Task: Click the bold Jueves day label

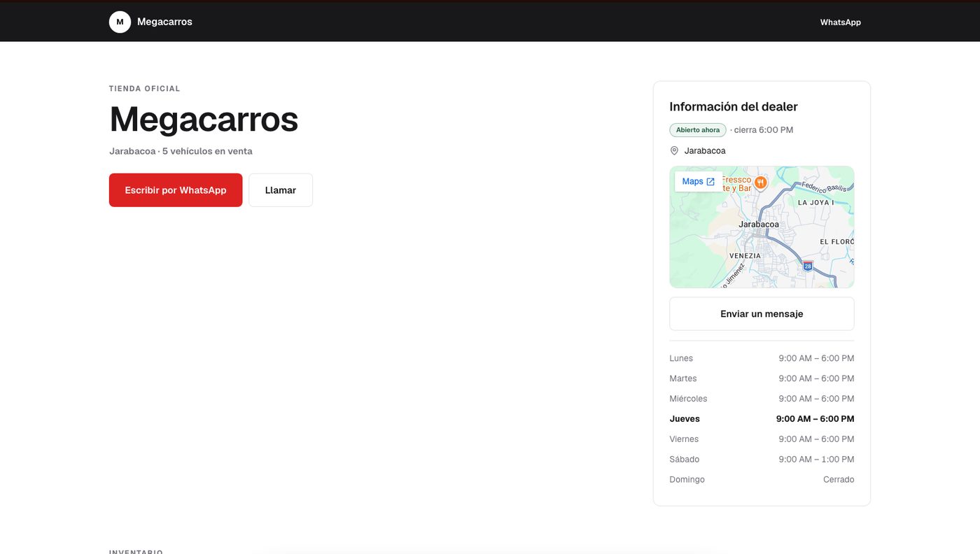Action: (x=685, y=419)
